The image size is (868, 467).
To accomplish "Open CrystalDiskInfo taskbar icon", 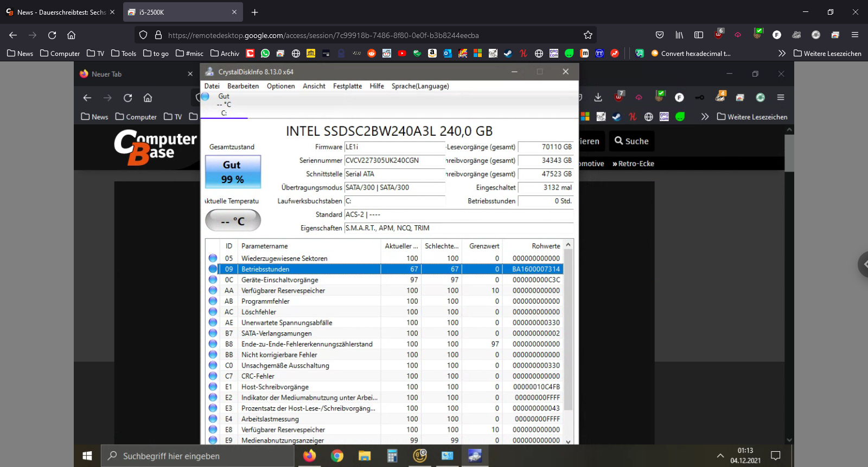I will tap(475, 456).
